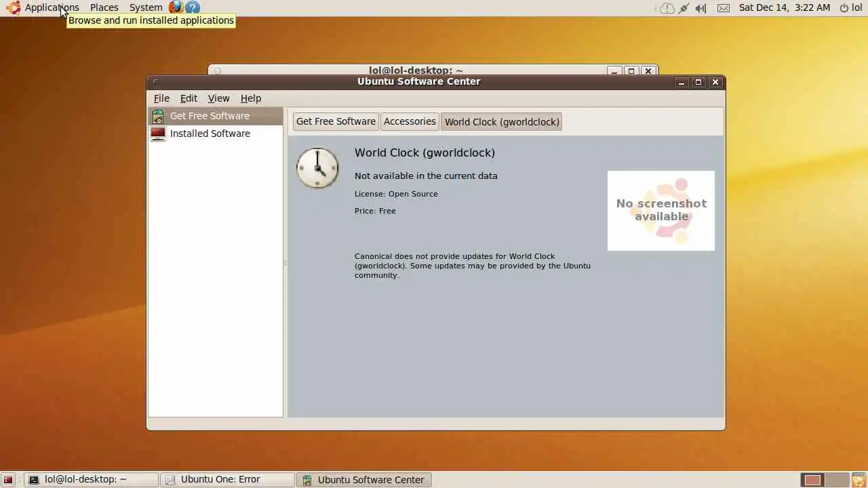
Task: Switch to lol@lol-desktop terminal in taskbar
Action: pos(91,480)
